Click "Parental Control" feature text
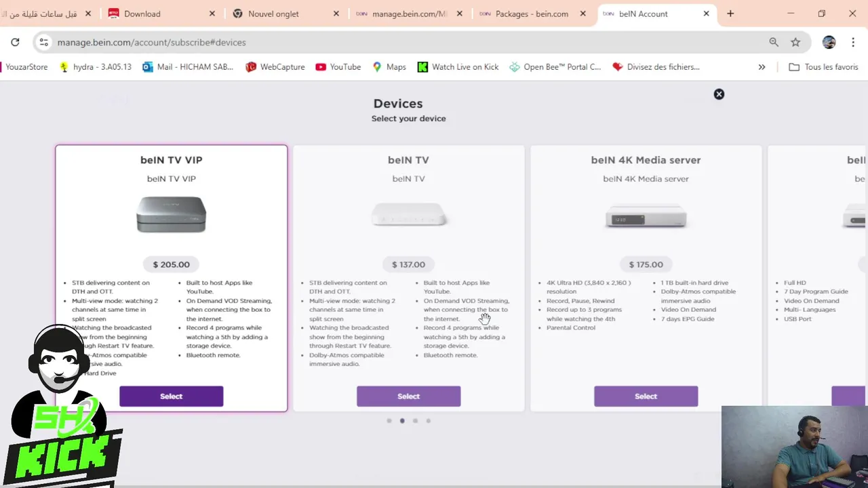The width and height of the screenshot is (868, 488). pos(571,328)
